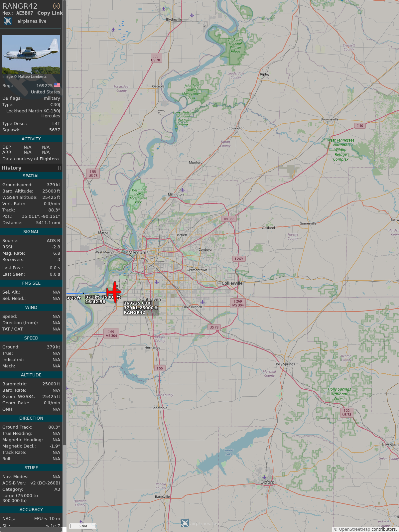Click the RANGR42 callsign title
Image resolution: width=399 pixels, height=532 pixels.
(x=20, y=6)
